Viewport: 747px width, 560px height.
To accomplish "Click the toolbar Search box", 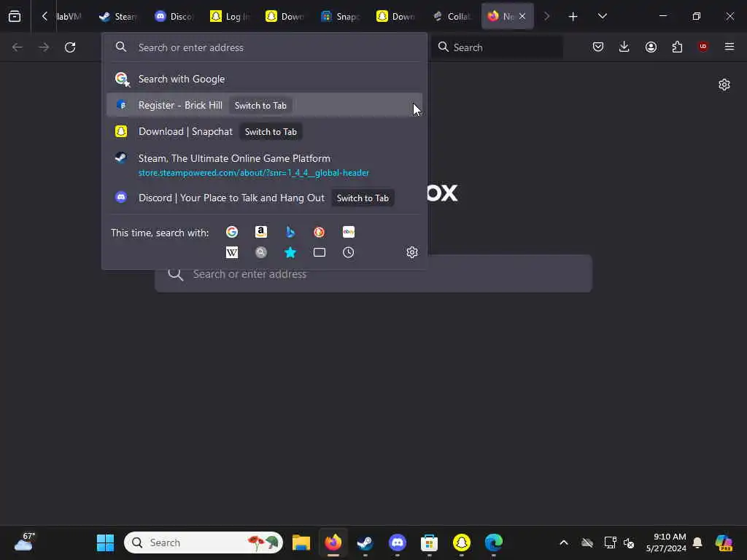I will pos(498,47).
